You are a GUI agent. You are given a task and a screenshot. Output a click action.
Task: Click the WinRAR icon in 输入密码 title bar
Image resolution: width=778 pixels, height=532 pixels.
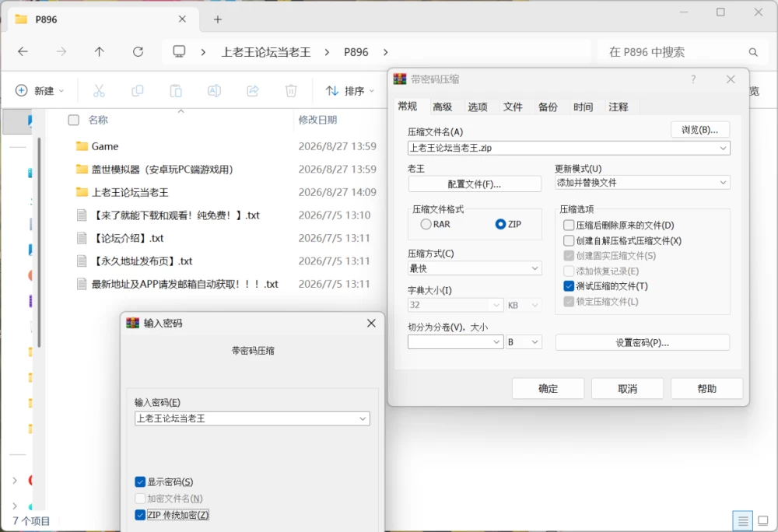pos(132,324)
